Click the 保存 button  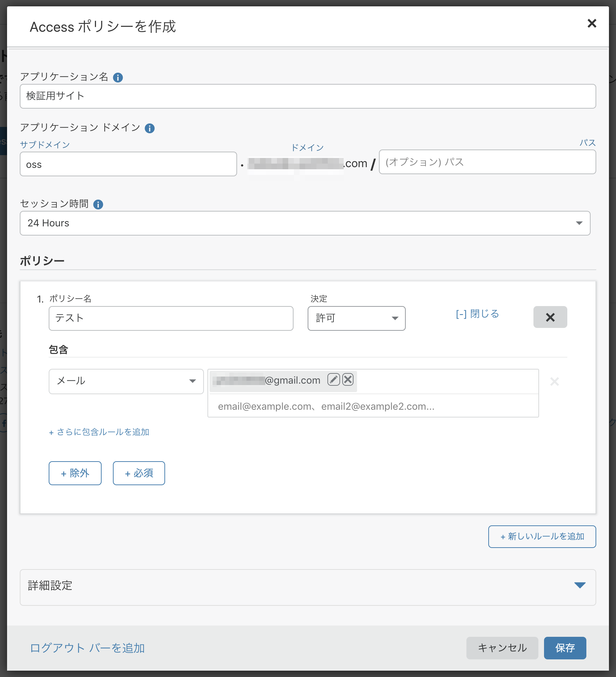tap(565, 648)
